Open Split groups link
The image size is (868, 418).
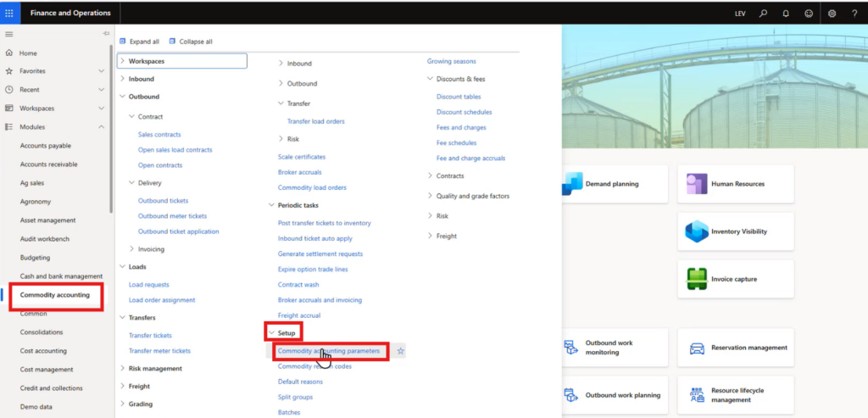point(295,398)
